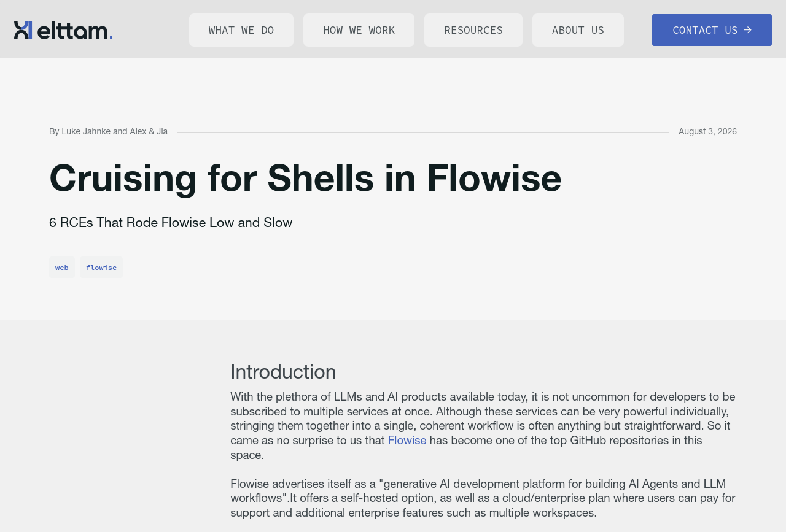Select the flowise tag
This screenshot has width=786, height=532.
point(101,268)
